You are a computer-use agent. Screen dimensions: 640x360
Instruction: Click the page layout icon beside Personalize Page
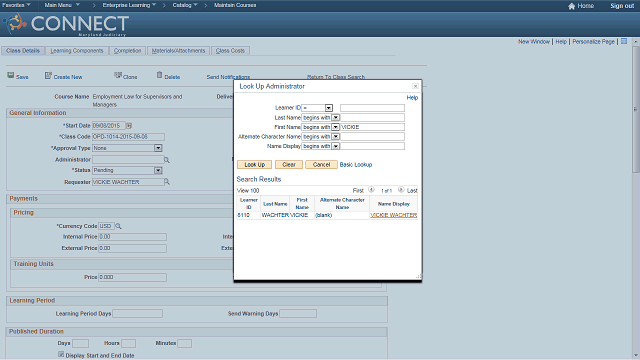624,41
